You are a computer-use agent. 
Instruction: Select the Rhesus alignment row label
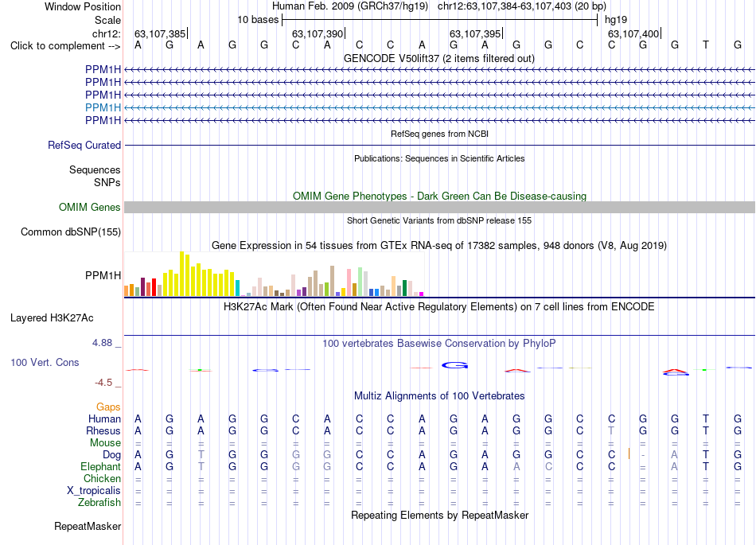(103, 430)
